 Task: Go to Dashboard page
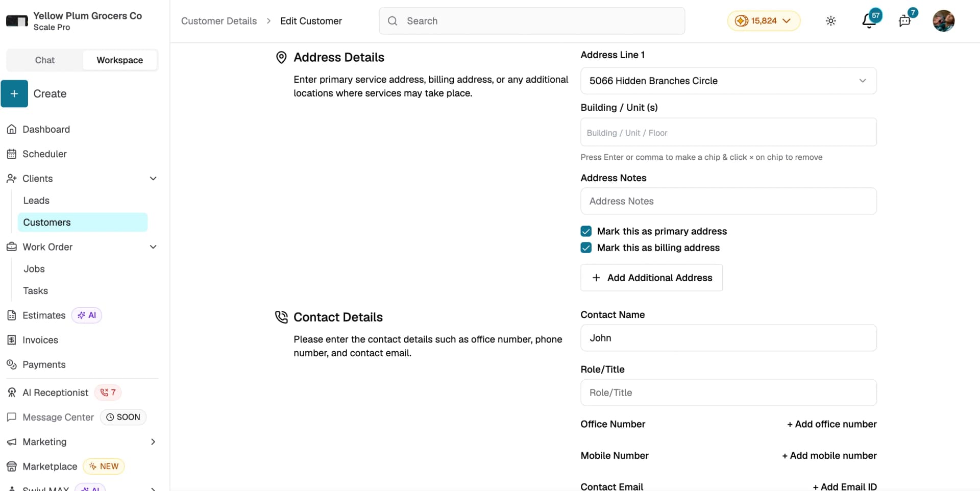pyautogui.click(x=46, y=129)
